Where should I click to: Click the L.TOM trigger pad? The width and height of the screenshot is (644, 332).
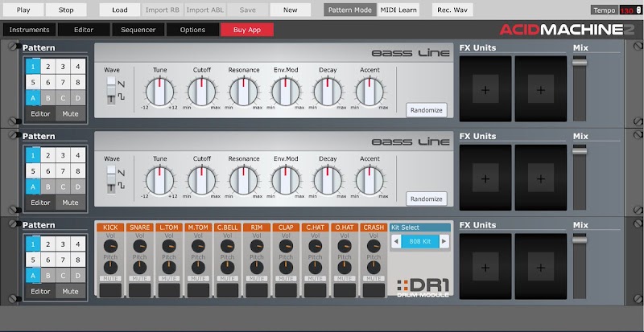point(169,290)
